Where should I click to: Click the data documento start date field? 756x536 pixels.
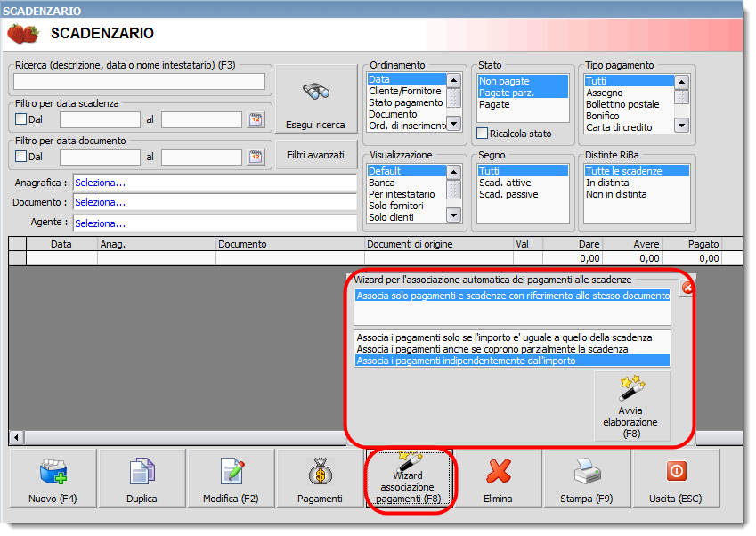(100, 157)
